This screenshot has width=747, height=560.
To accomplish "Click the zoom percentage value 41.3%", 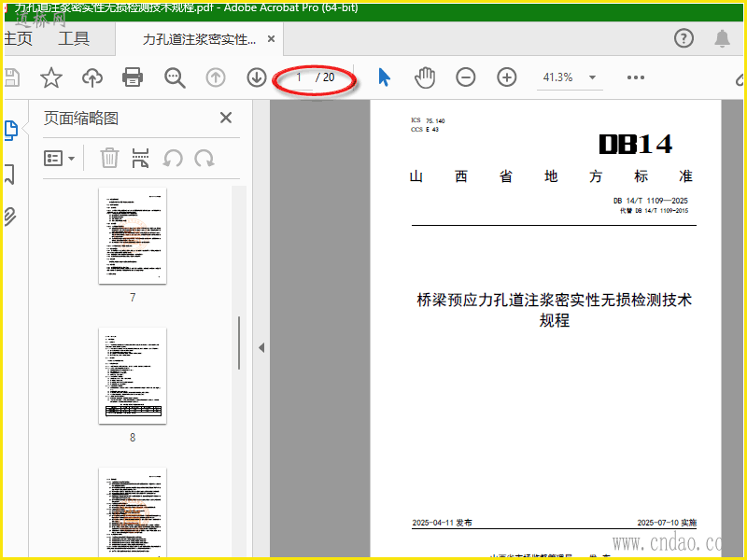I will coord(557,77).
